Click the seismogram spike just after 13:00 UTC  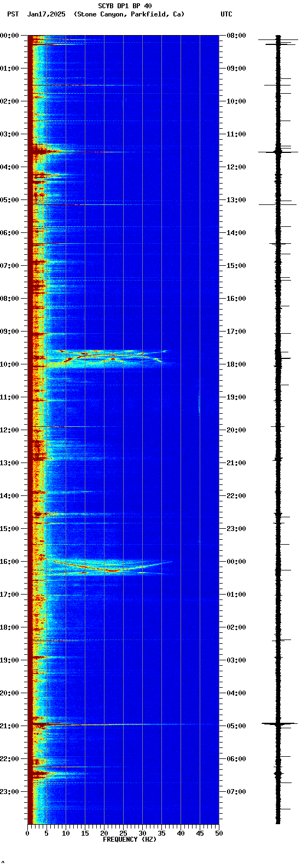point(278,204)
